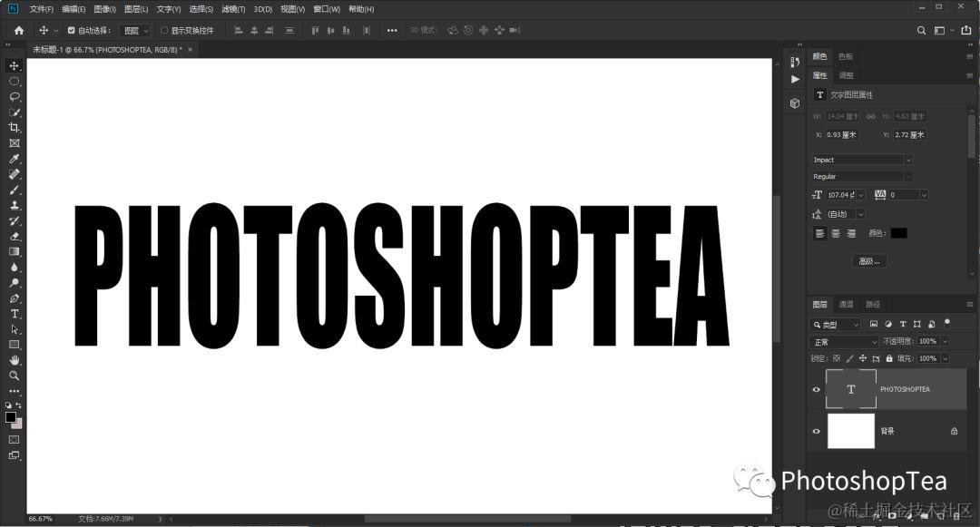
Task: Click the Home icon in options bar
Action: coord(19,30)
